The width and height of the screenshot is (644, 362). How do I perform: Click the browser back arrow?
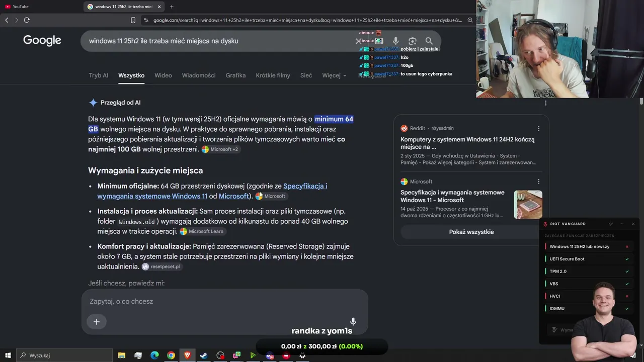[7, 20]
